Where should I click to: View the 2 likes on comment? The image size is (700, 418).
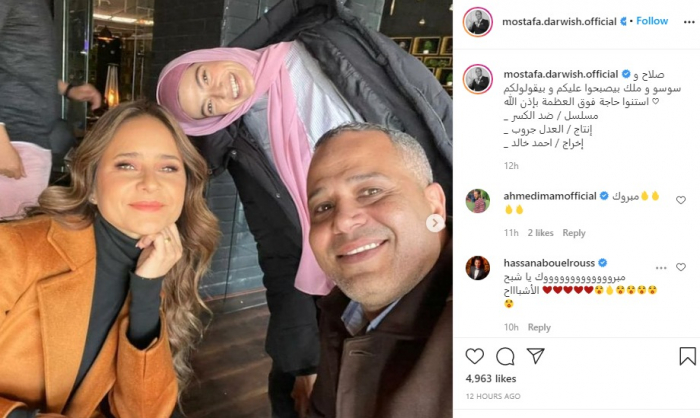point(540,233)
